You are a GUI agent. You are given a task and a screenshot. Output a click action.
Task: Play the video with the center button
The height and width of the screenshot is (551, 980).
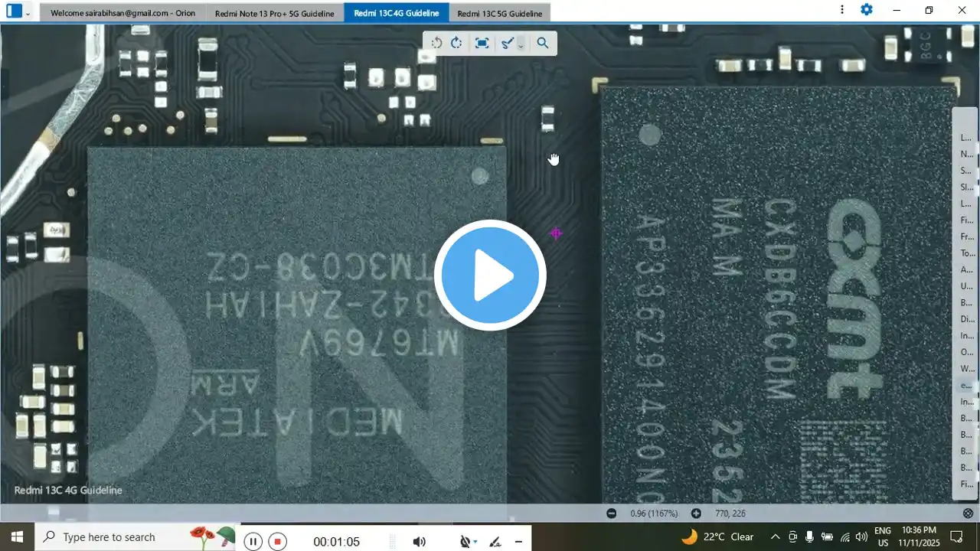[x=490, y=275]
